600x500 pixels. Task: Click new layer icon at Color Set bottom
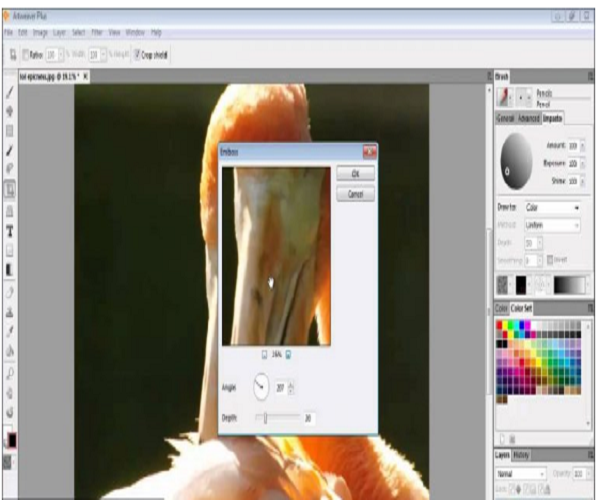click(x=502, y=438)
